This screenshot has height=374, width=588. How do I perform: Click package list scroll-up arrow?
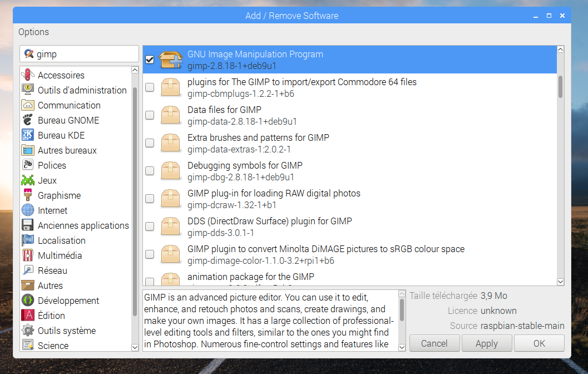[560, 50]
